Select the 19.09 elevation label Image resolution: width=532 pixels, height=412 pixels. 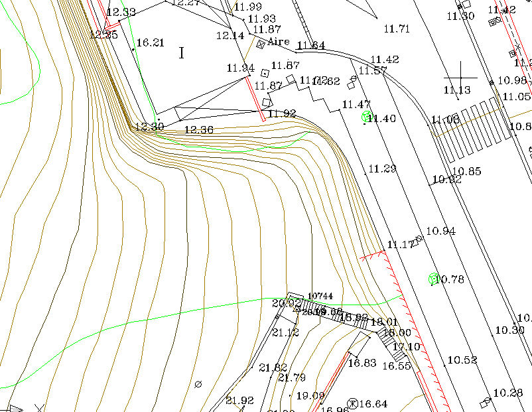coord(310,395)
